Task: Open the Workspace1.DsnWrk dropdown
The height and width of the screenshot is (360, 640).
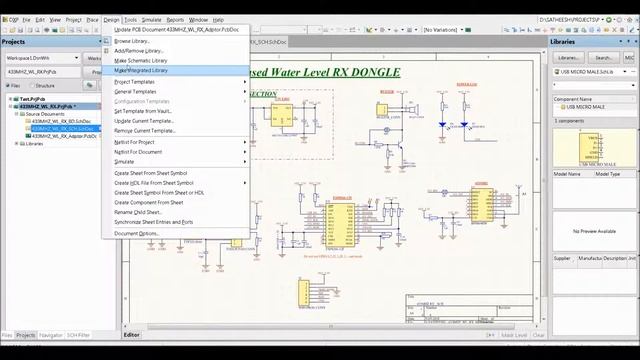Action: click(x=76, y=58)
